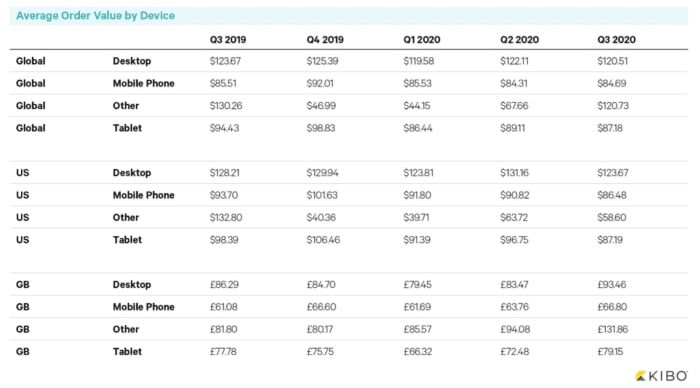Select the Q1 2020 column header
The width and height of the screenshot is (700, 388).
click(x=422, y=40)
